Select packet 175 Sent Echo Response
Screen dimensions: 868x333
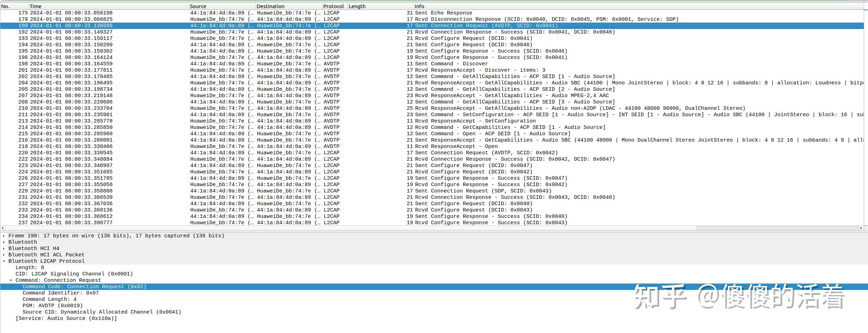click(x=432, y=13)
